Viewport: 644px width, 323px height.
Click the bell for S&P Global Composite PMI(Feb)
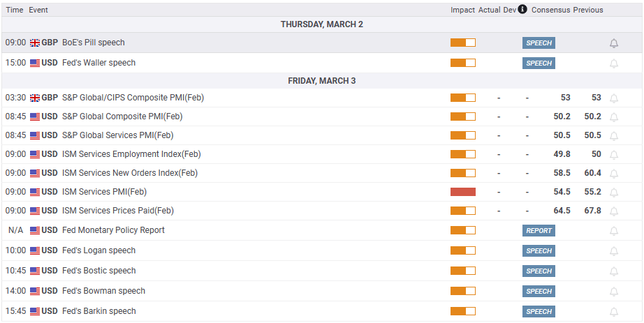pyautogui.click(x=614, y=117)
